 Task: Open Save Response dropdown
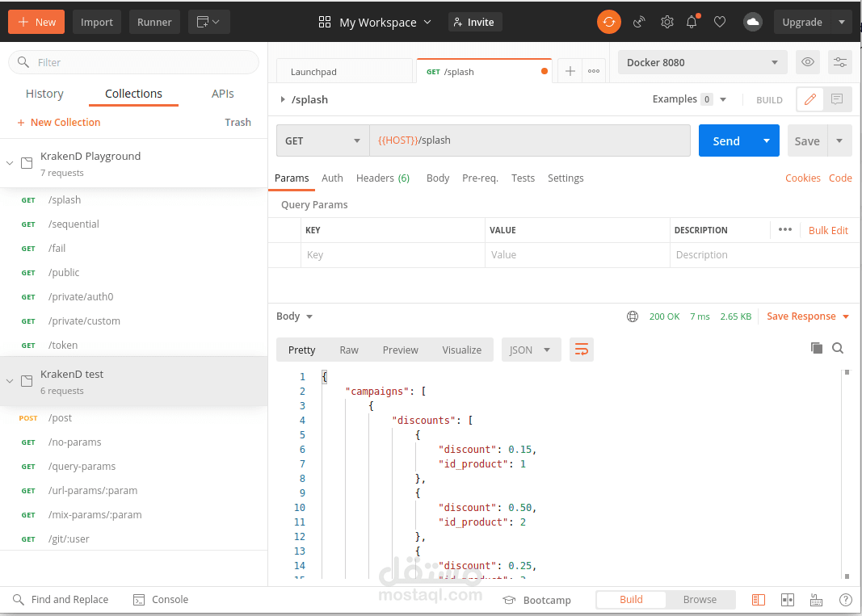(808, 316)
